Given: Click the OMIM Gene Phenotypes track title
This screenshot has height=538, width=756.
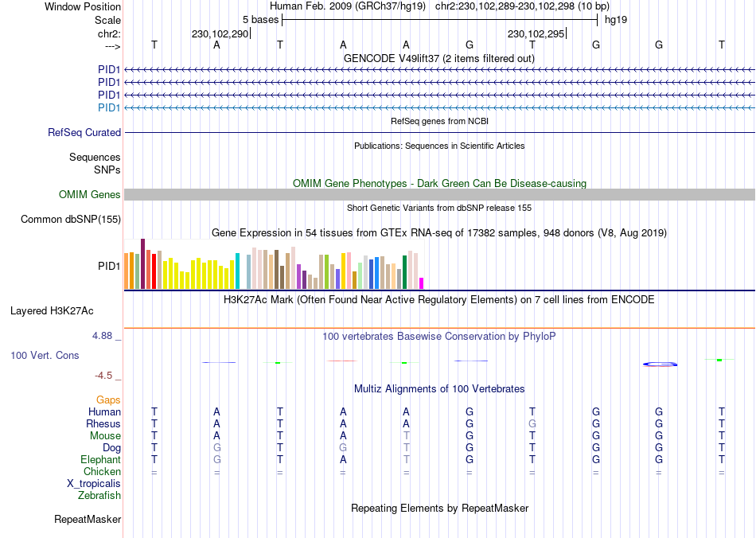Looking at the screenshot, I should 439,183.
